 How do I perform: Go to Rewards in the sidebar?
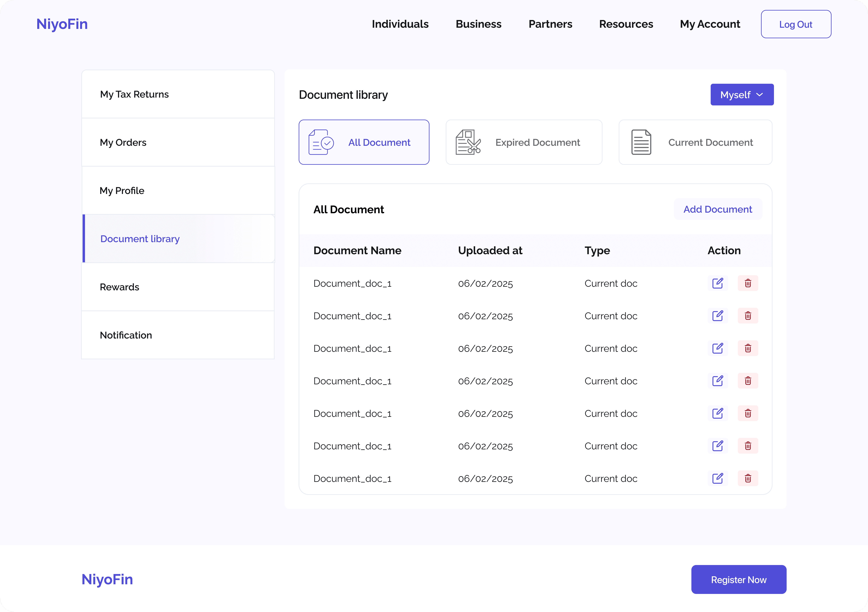(x=120, y=287)
